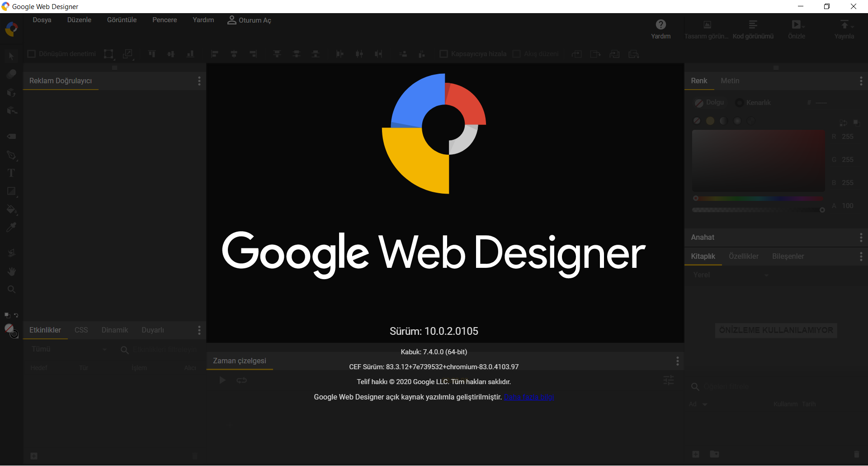Align vertical centers in options bar
868x466 pixels.
[171, 54]
